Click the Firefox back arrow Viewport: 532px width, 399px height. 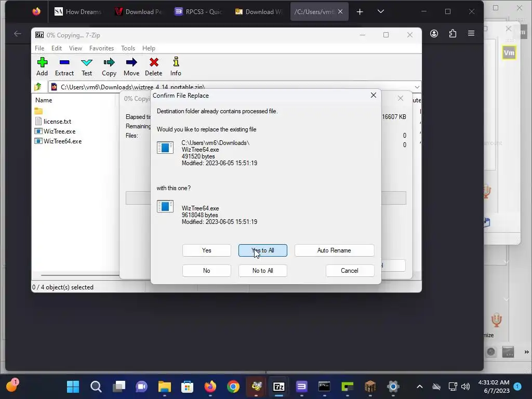pos(18,33)
